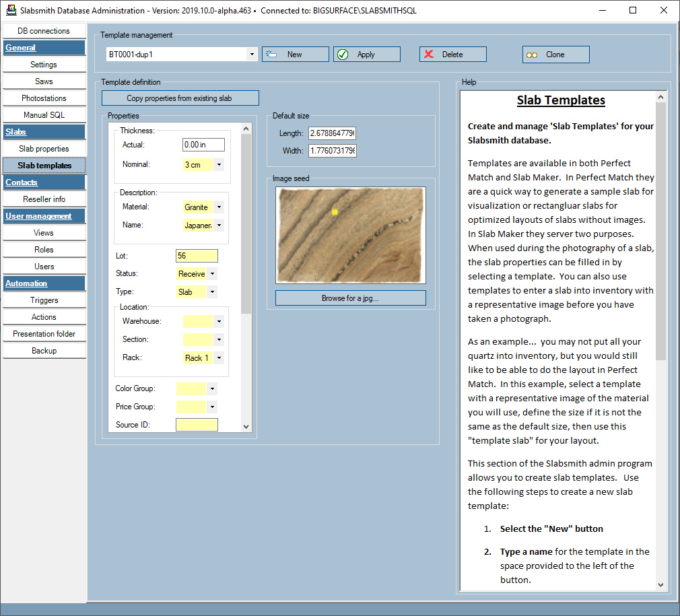Screen dimensions: 680x616
Task: Select the Automation section header
Action: (44, 283)
